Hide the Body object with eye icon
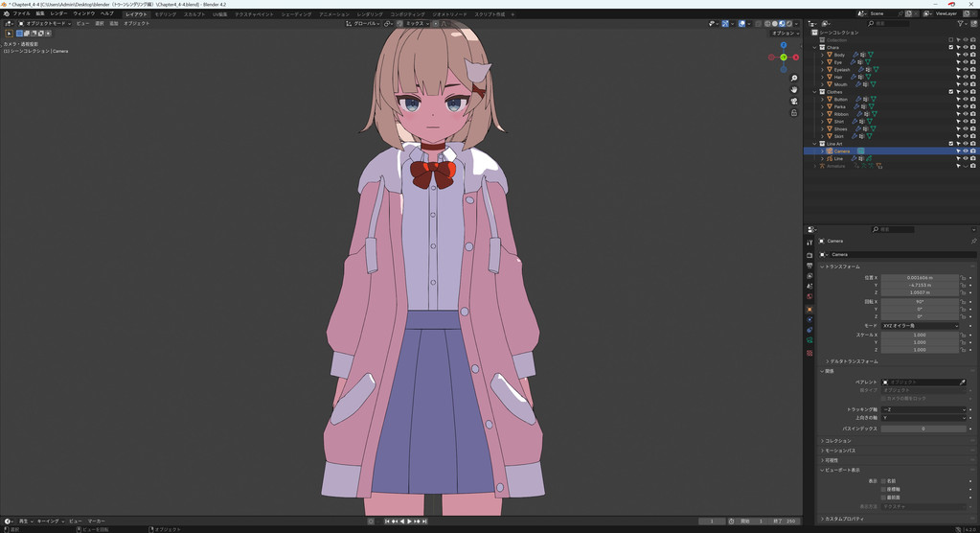 (x=966, y=55)
